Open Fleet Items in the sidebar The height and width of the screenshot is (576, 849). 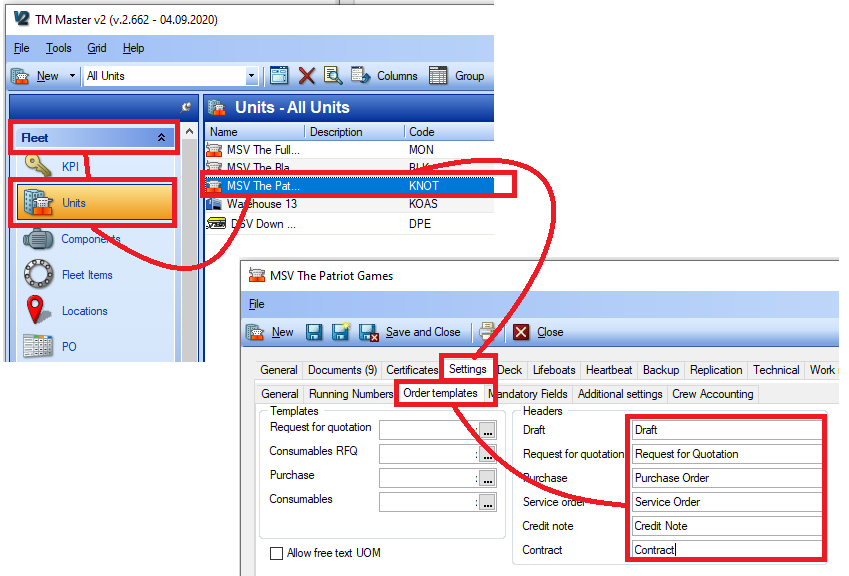(x=87, y=275)
